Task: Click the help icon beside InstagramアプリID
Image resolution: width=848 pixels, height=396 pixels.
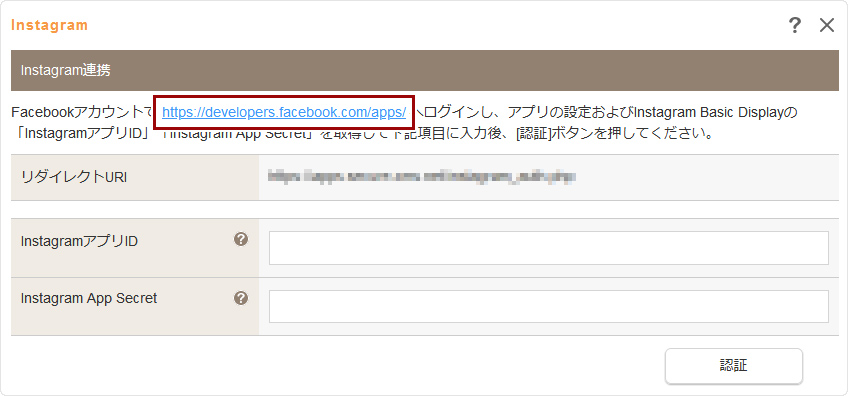Action: pyautogui.click(x=241, y=240)
